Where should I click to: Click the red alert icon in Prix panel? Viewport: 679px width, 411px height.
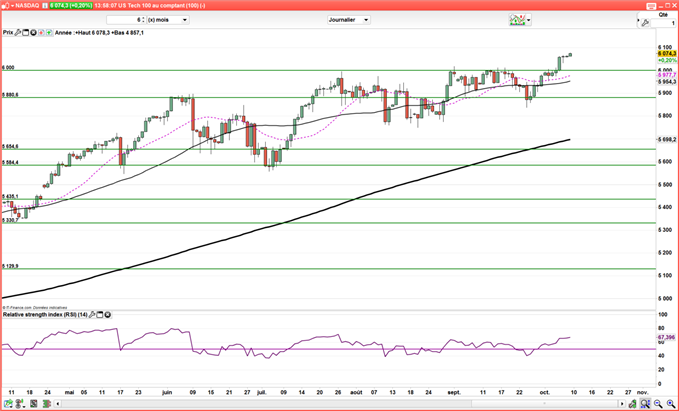pos(41,32)
